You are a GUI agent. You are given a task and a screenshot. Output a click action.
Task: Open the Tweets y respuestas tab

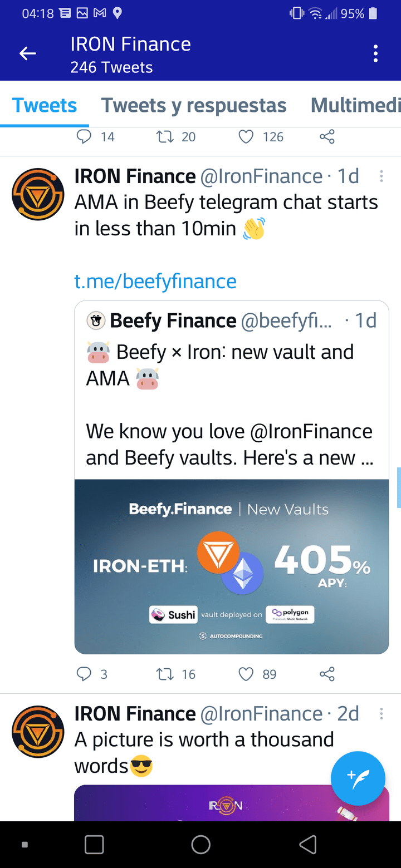click(193, 105)
